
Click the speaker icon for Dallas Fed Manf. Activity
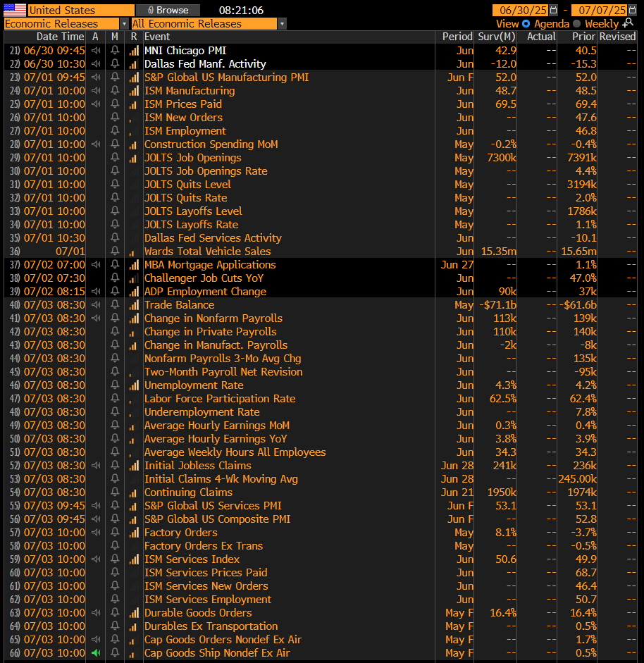click(x=96, y=64)
